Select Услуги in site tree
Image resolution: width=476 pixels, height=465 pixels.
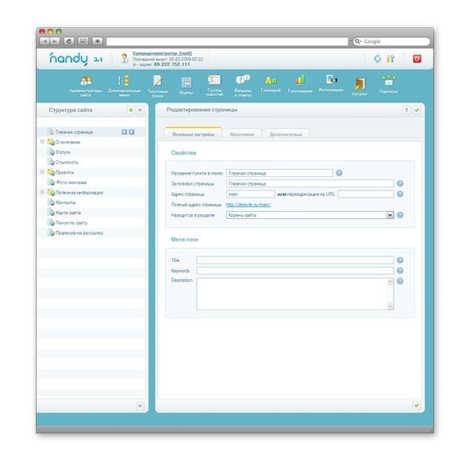click(x=63, y=152)
